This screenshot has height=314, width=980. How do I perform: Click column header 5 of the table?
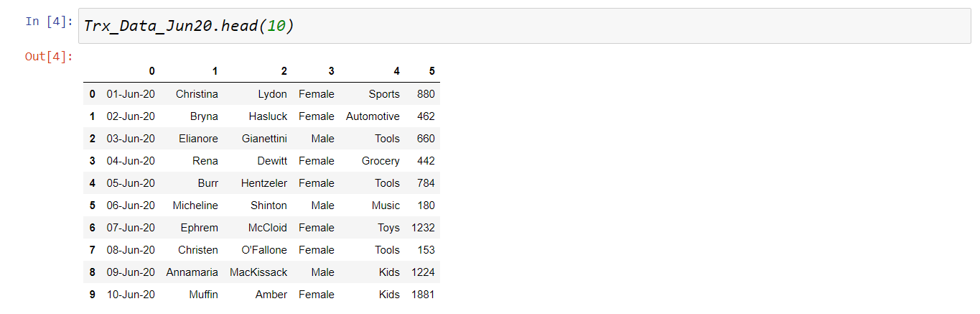pos(431,71)
